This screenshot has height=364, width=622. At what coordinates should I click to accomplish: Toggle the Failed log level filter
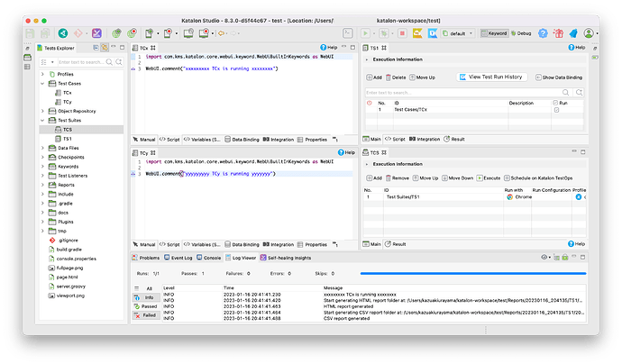click(146, 315)
